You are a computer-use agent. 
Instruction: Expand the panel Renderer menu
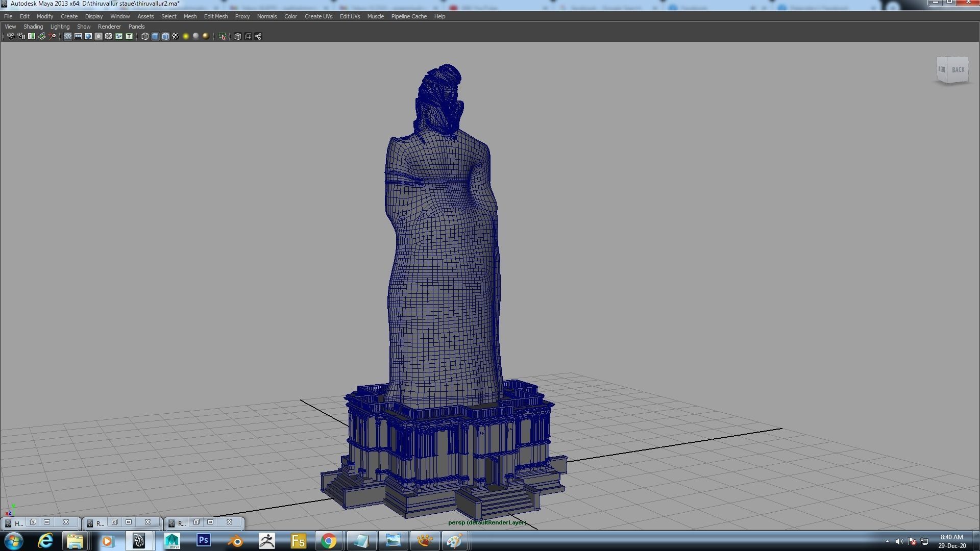tap(109, 27)
